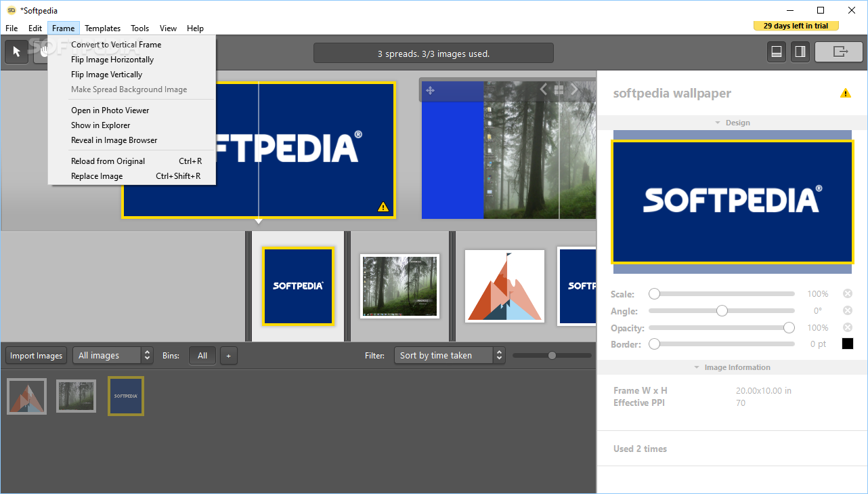The height and width of the screenshot is (494, 868).
Task: Select the mountain illustration thumbnail in the strip
Action: pos(504,286)
